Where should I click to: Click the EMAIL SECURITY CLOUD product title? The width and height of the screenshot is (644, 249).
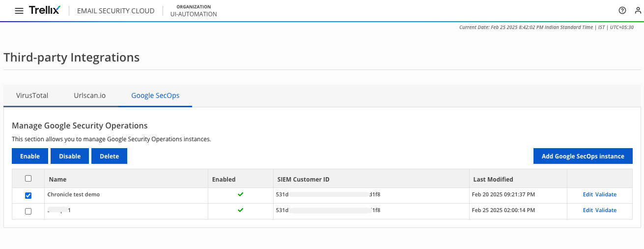(x=116, y=11)
